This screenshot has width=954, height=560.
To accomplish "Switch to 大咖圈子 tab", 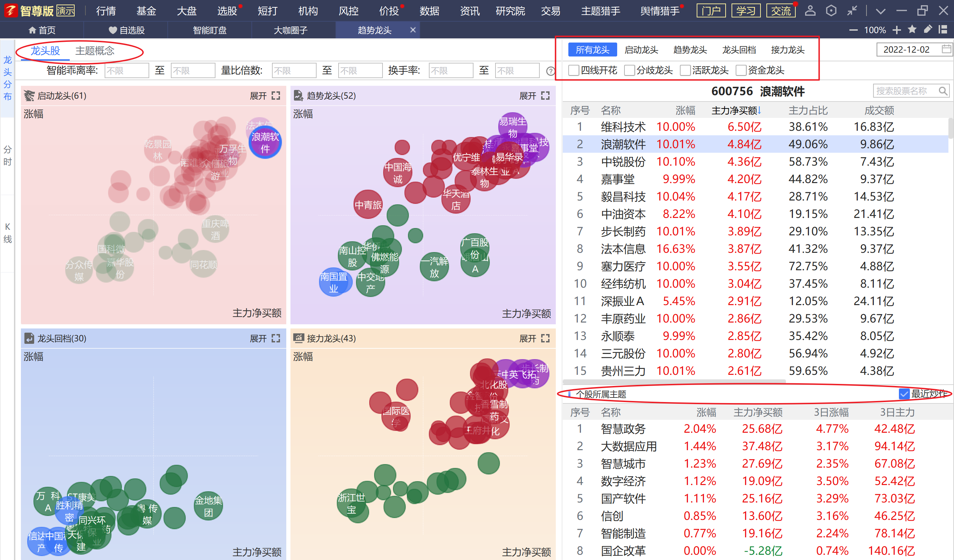I will [290, 30].
